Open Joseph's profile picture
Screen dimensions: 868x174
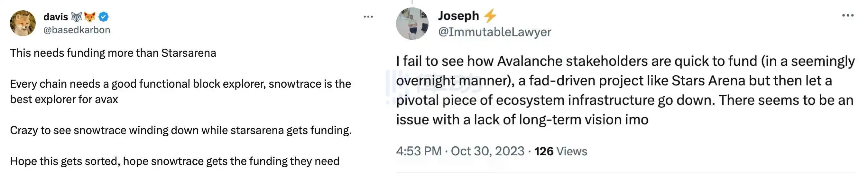pos(412,24)
